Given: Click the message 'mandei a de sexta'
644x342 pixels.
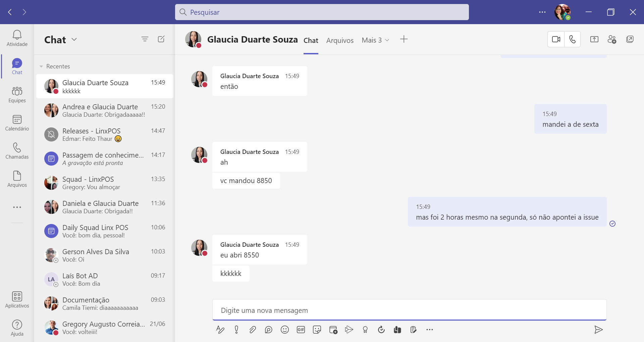Looking at the screenshot, I should [x=571, y=119].
